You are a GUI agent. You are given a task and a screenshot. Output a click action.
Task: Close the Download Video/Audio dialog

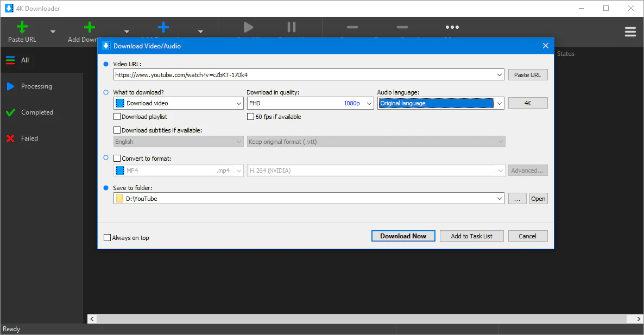click(x=546, y=46)
